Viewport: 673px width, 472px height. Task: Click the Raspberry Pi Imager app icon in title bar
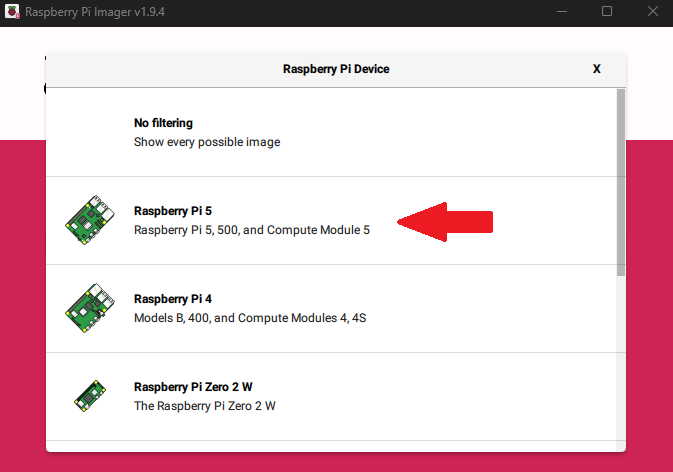[12, 12]
